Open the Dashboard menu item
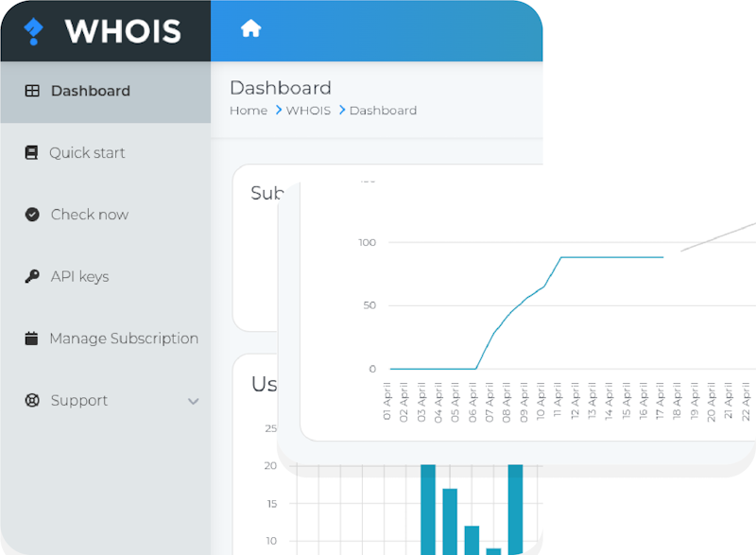Screen dimensions: 756x555 [x=105, y=92]
